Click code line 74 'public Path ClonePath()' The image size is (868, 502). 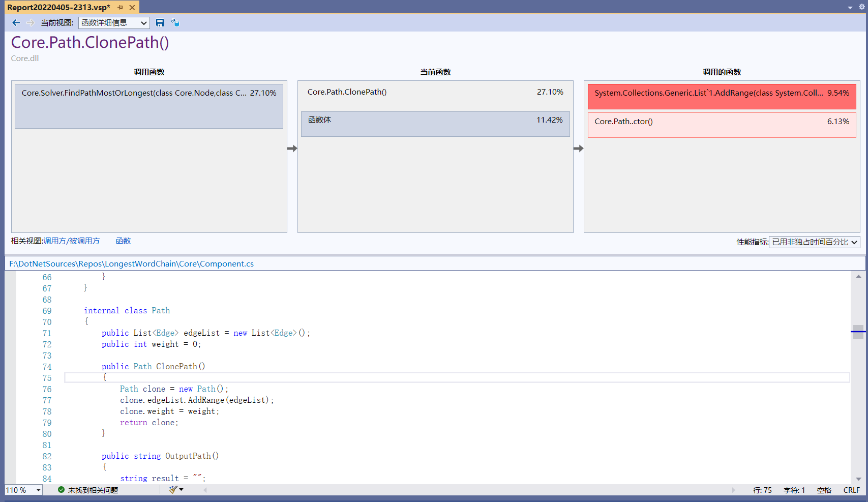point(154,367)
